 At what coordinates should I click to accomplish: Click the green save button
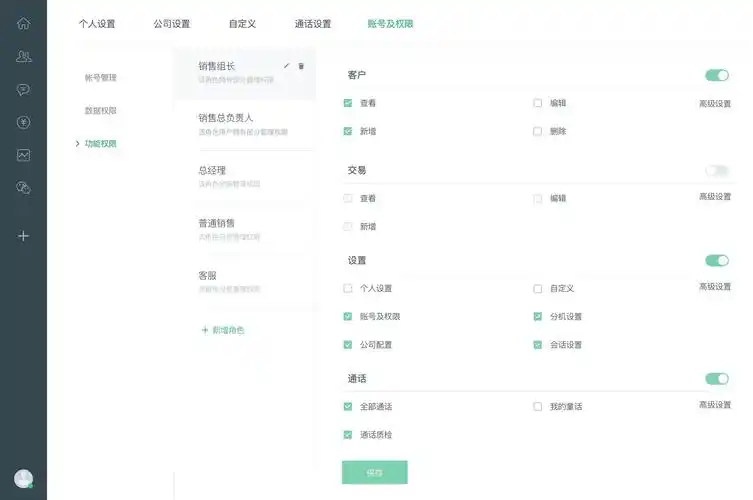click(x=375, y=472)
